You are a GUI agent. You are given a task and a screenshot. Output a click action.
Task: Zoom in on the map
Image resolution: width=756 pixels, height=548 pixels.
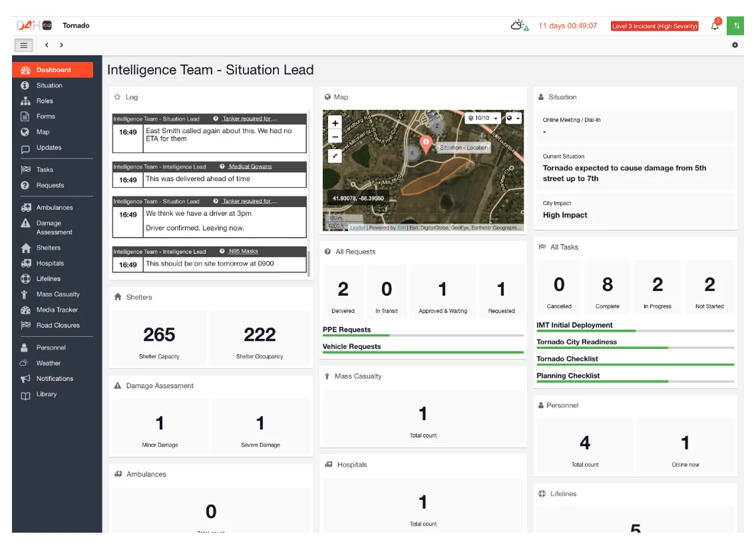tap(335, 123)
